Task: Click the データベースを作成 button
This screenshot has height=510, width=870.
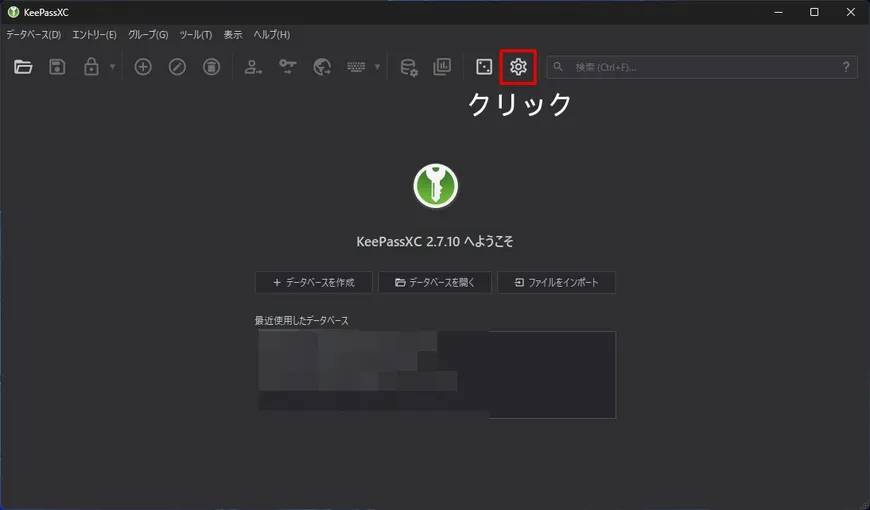Action: click(313, 282)
